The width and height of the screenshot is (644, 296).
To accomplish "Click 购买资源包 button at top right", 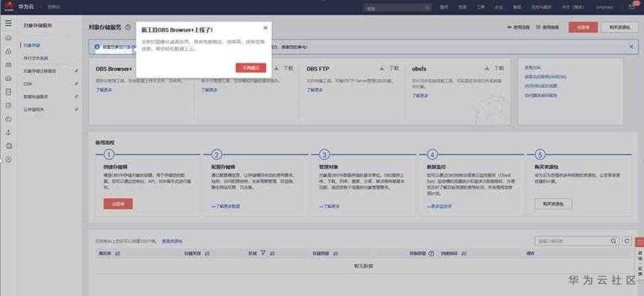I will tap(620, 27).
